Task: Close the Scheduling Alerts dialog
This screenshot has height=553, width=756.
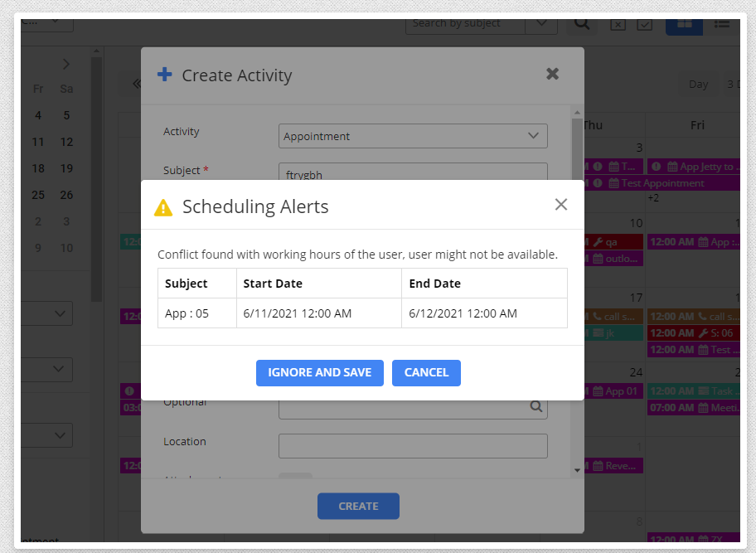Action: tap(561, 205)
